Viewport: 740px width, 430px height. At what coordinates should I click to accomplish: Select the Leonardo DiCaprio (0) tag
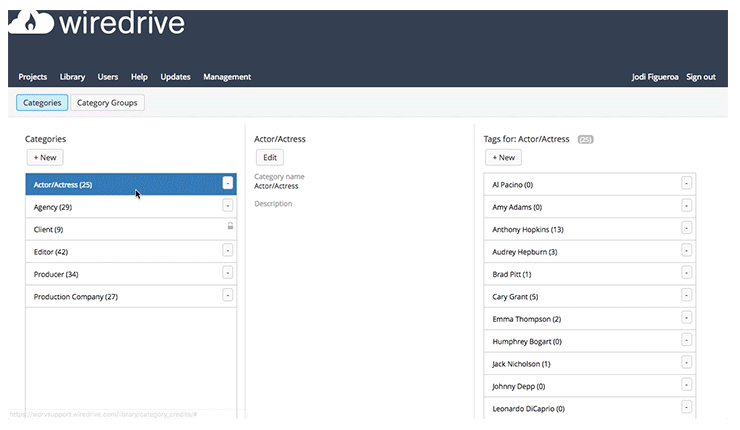click(x=590, y=408)
